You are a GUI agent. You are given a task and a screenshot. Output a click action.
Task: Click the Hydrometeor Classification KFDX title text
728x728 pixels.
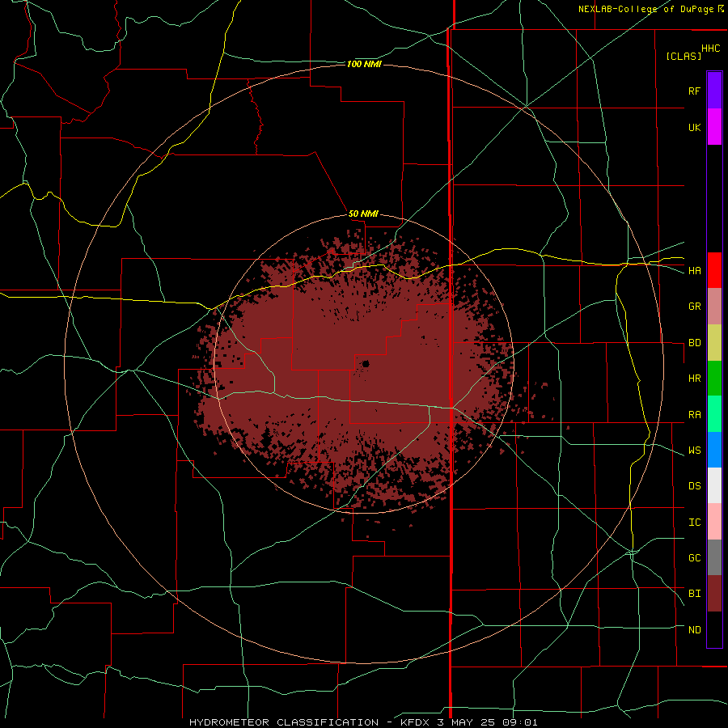pos(363,722)
